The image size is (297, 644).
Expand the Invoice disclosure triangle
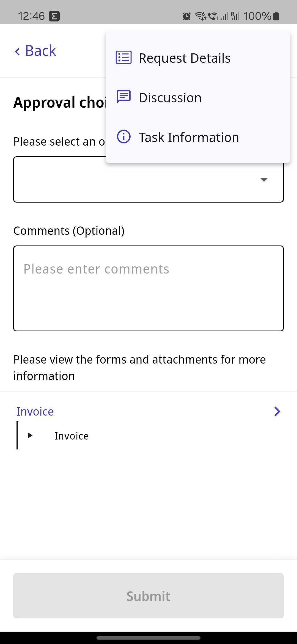[x=30, y=436]
